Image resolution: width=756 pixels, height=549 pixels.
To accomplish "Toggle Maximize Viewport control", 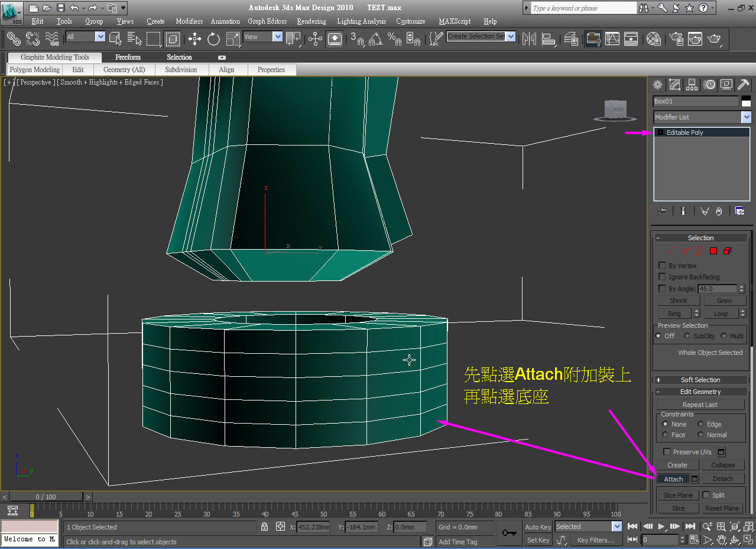I will (748, 540).
